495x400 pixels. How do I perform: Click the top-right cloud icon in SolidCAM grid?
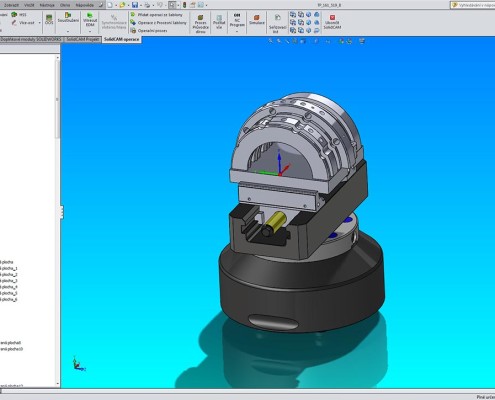(317, 15)
